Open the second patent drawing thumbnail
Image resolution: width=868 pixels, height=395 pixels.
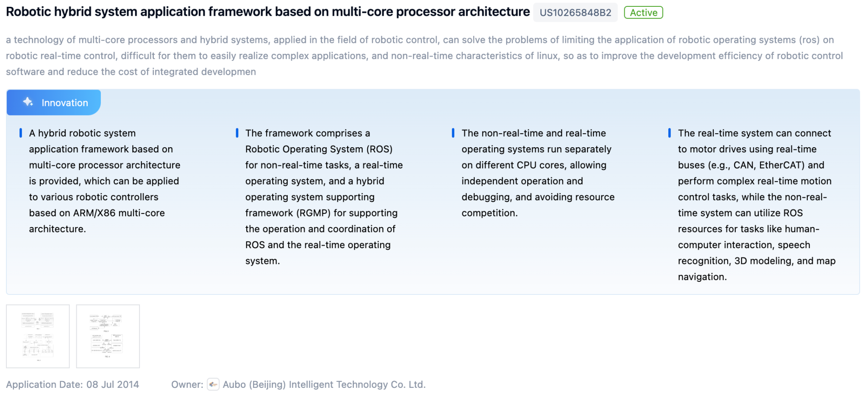click(108, 336)
